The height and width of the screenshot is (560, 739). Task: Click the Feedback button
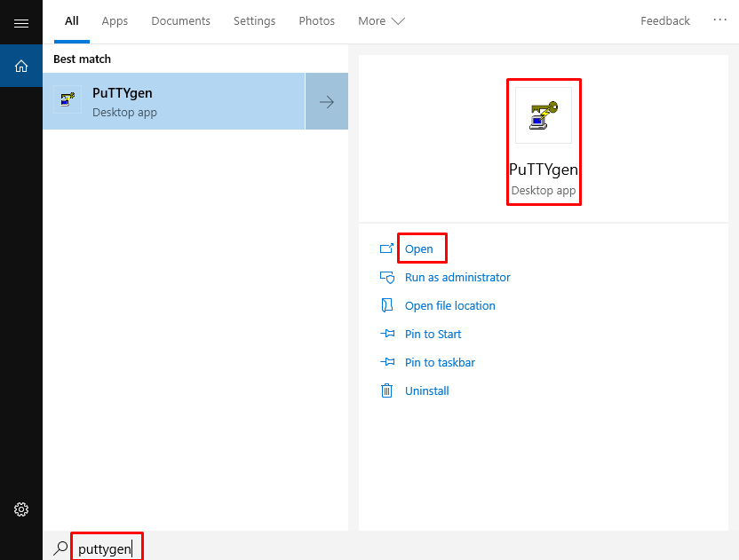coord(665,21)
